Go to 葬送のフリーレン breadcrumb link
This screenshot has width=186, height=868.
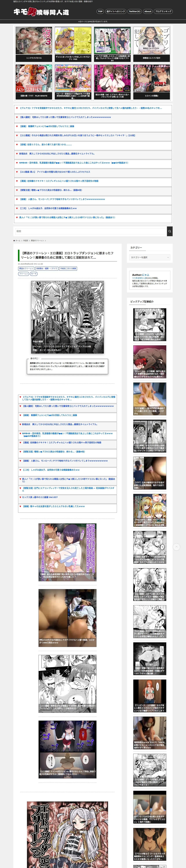click(x=38, y=241)
